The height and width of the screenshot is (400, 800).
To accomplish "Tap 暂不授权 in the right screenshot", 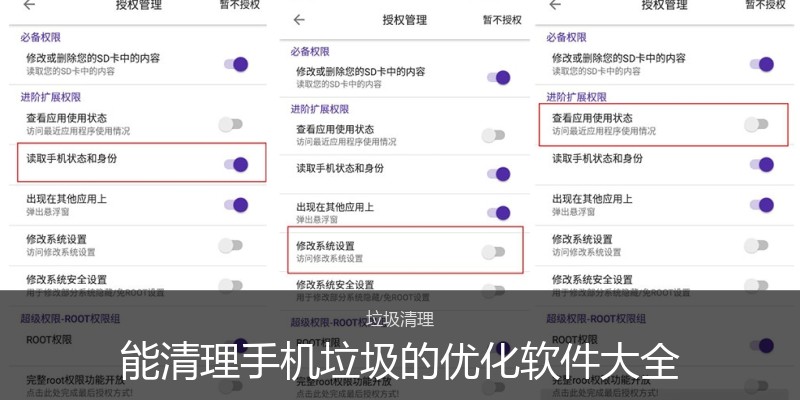I will coord(766,5).
